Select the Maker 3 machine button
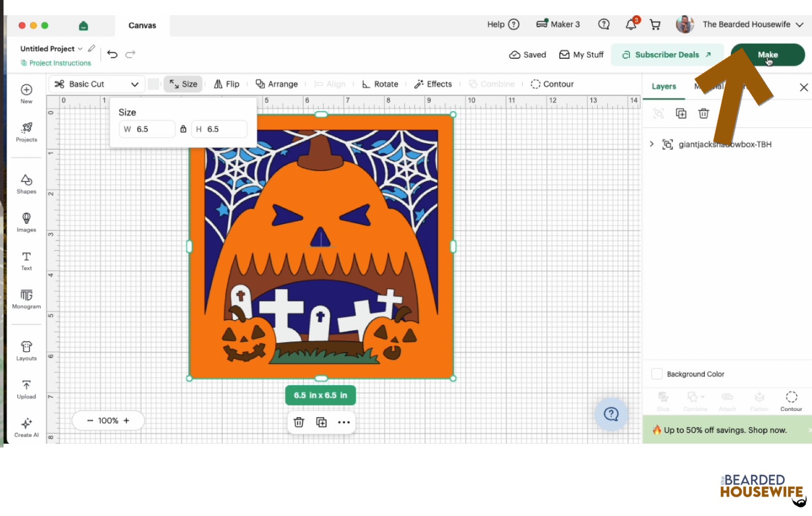 558,24
